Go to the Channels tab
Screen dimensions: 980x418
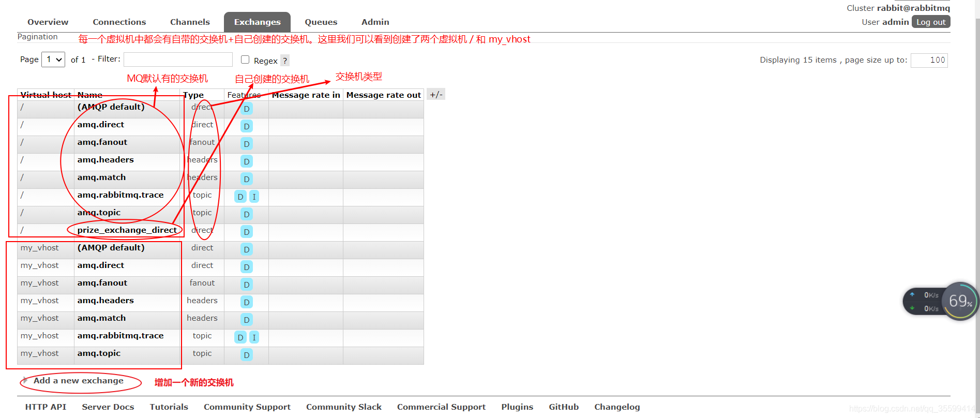190,22
